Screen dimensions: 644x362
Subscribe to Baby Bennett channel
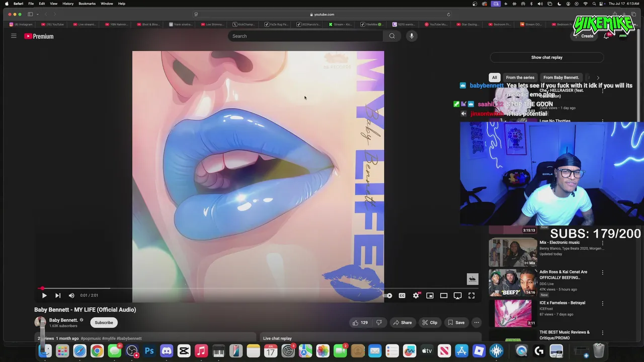(104, 323)
